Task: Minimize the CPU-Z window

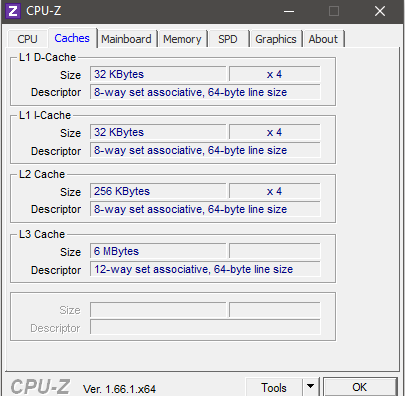Action: 289,11
